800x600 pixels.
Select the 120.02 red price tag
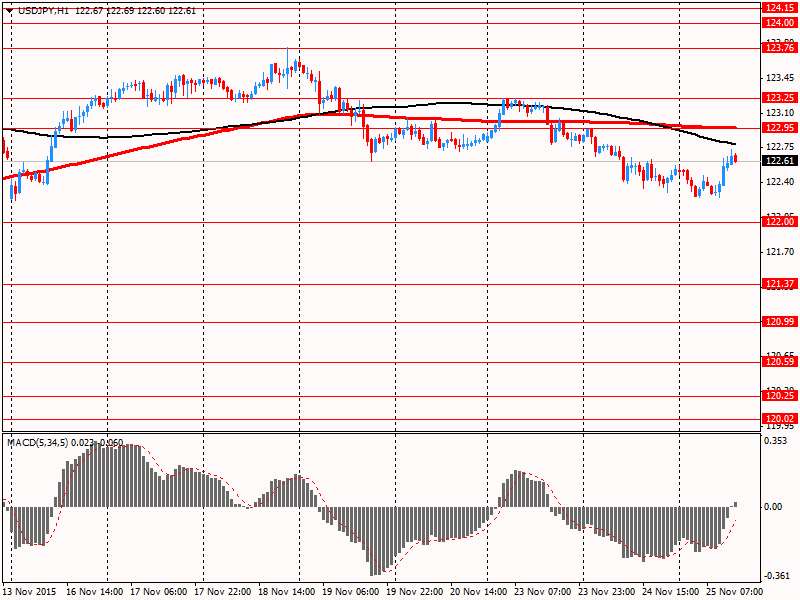tap(779, 418)
